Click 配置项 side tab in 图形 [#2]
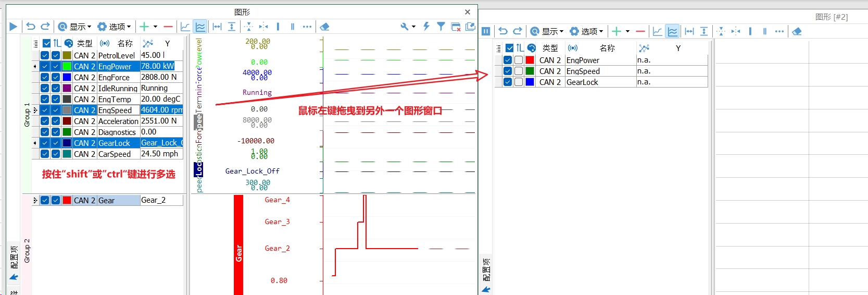The width and height of the screenshot is (868, 295). [486, 270]
